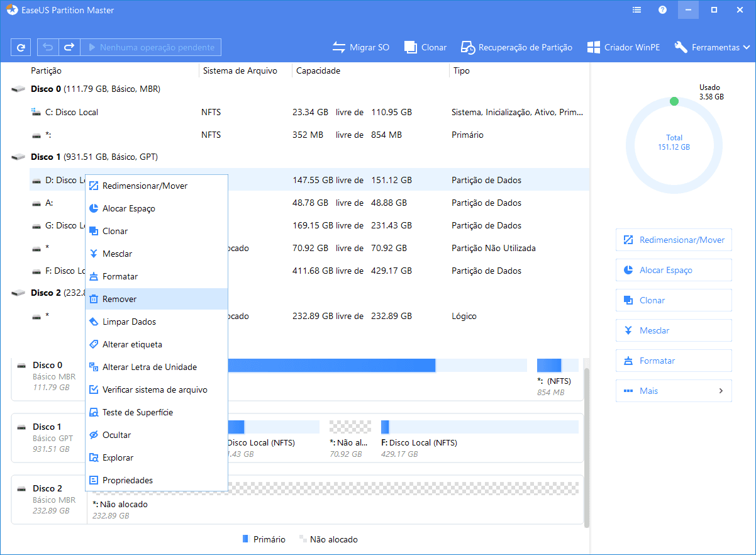Click Formatar button in right panel
Screen dimensions: 756x555
[674, 361]
